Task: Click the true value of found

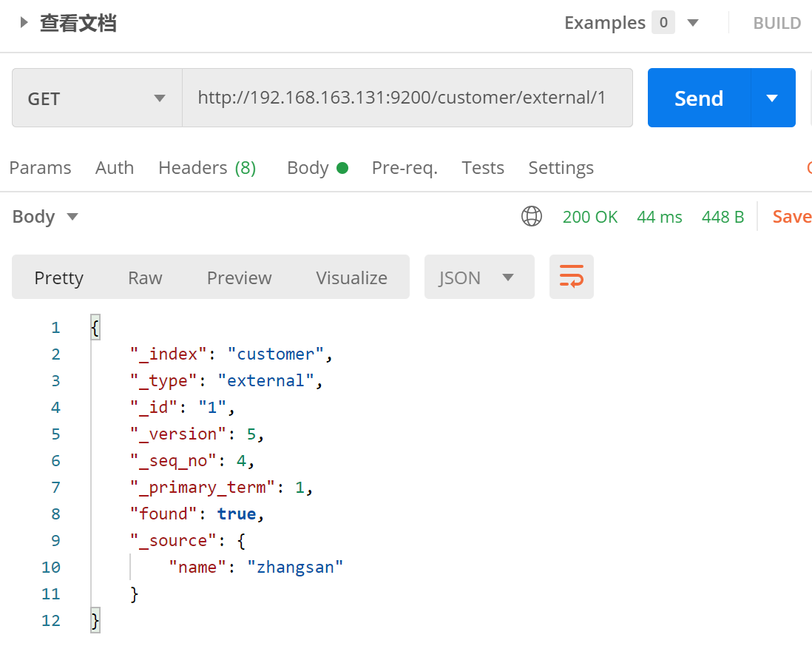Action: tap(237, 514)
